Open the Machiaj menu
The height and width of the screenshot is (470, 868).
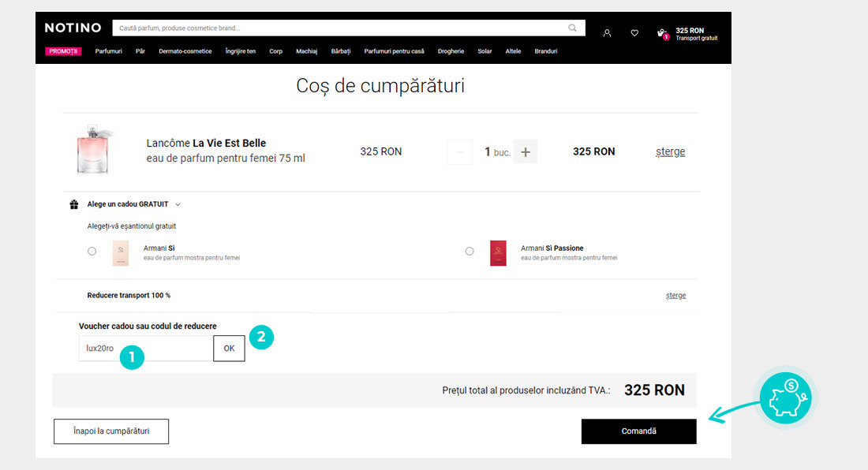click(x=307, y=51)
